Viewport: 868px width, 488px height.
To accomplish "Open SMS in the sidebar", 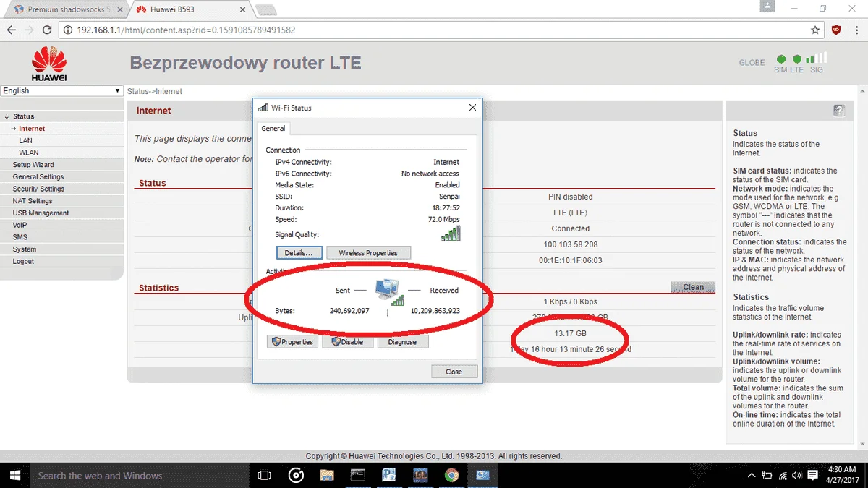I will (20, 237).
